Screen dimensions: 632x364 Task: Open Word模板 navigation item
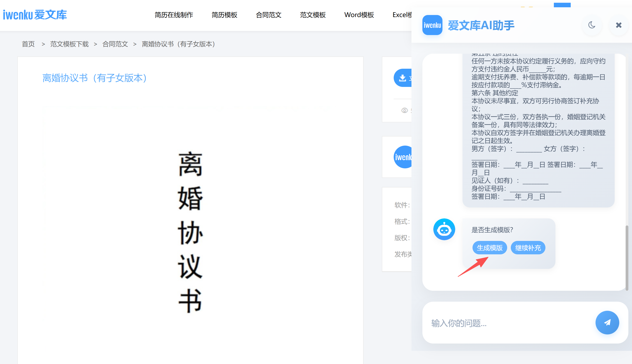pos(359,15)
